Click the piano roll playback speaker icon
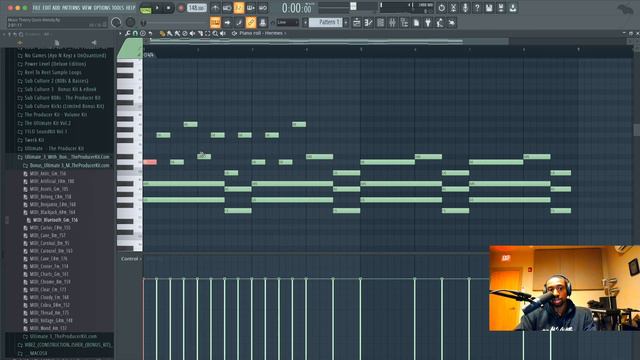The image size is (640, 360). pos(223,33)
